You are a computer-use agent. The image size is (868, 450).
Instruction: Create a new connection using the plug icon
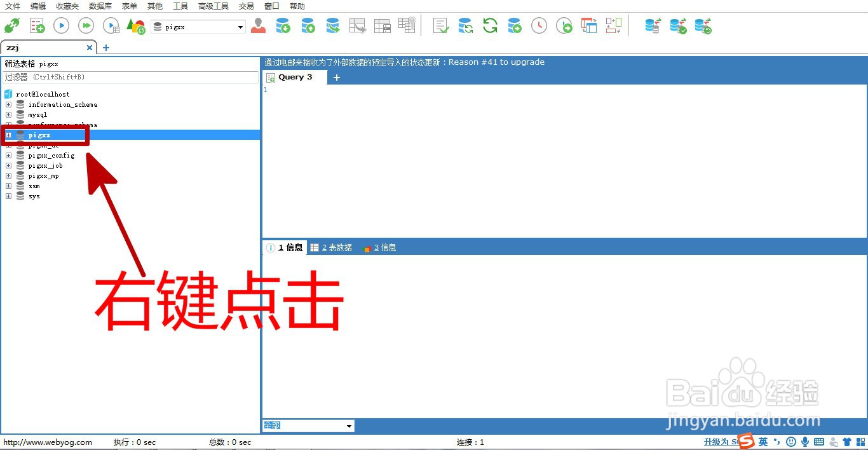click(13, 25)
